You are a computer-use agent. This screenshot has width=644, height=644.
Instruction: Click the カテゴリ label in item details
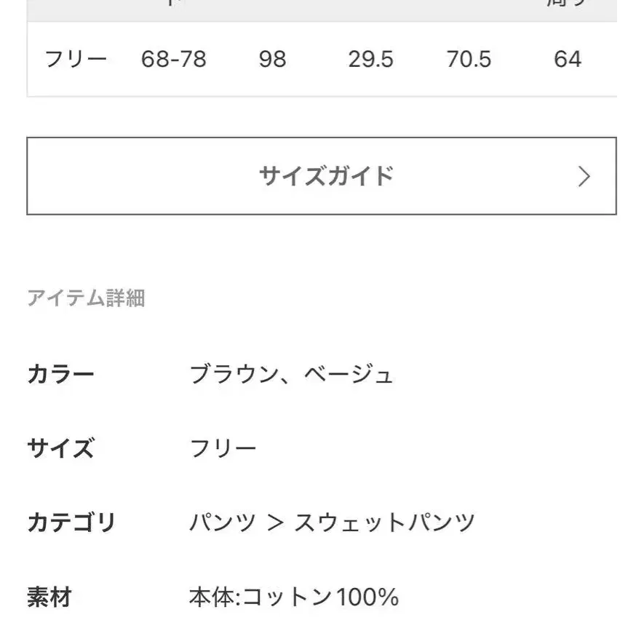[x=71, y=522]
